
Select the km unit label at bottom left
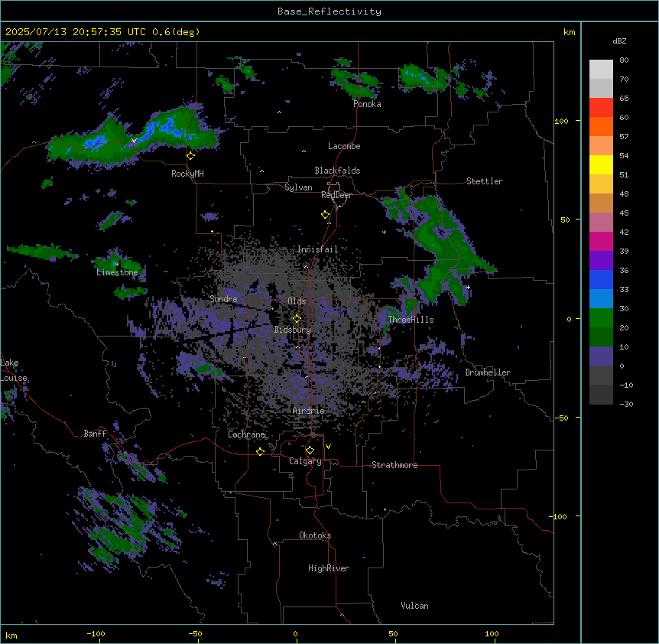point(11,635)
